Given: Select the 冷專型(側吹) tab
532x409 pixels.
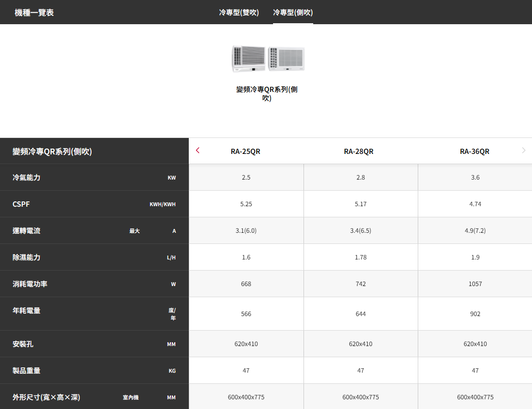Looking at the screenshot, I should (x=293, y=12).
